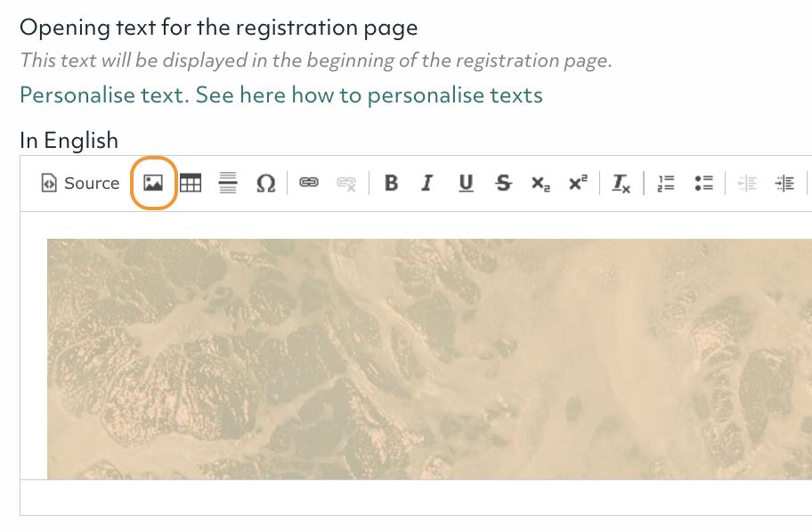Switch to Source view
Viewport: 812px width, 531px height.
tap(80, 183)
